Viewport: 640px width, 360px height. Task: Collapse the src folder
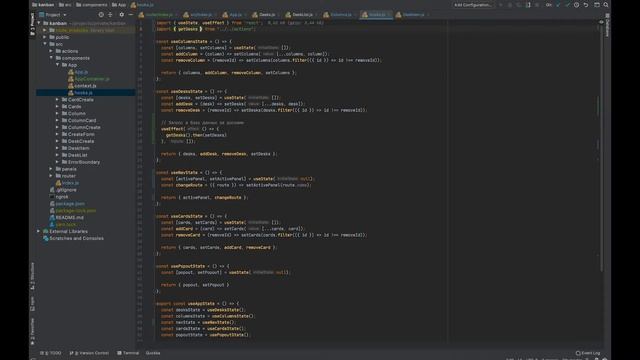pyautogui.click(x=45, y=44)
